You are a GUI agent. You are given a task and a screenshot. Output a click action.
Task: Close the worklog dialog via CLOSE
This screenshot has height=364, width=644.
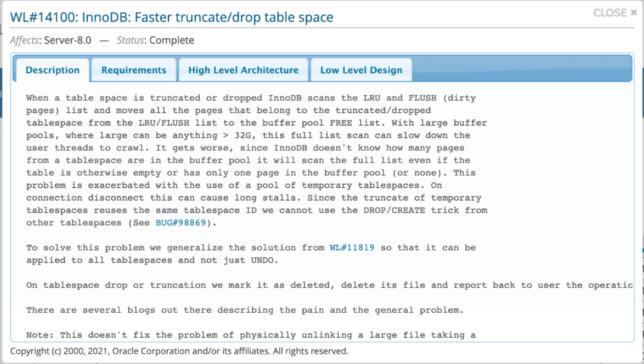pos(614,13)
